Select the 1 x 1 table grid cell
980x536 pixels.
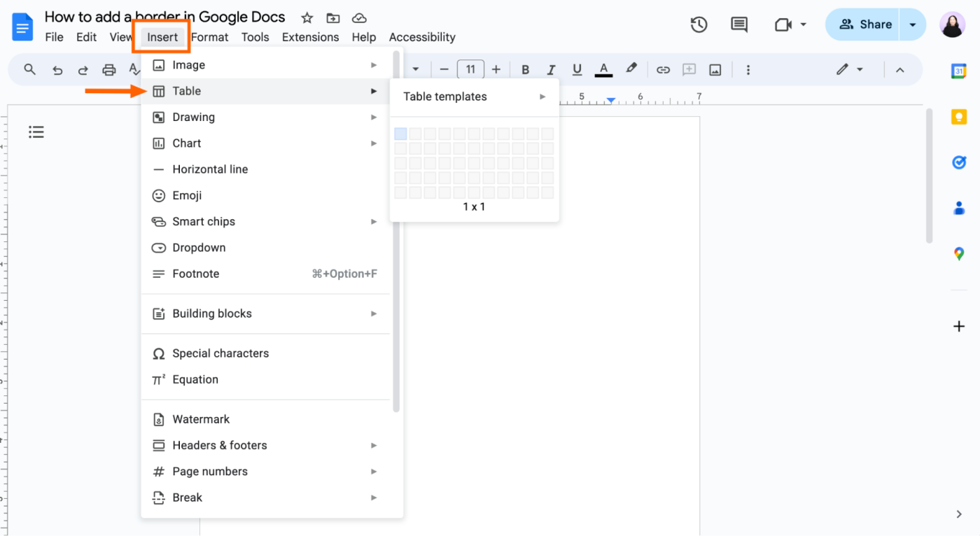click(x=400, y=134)
